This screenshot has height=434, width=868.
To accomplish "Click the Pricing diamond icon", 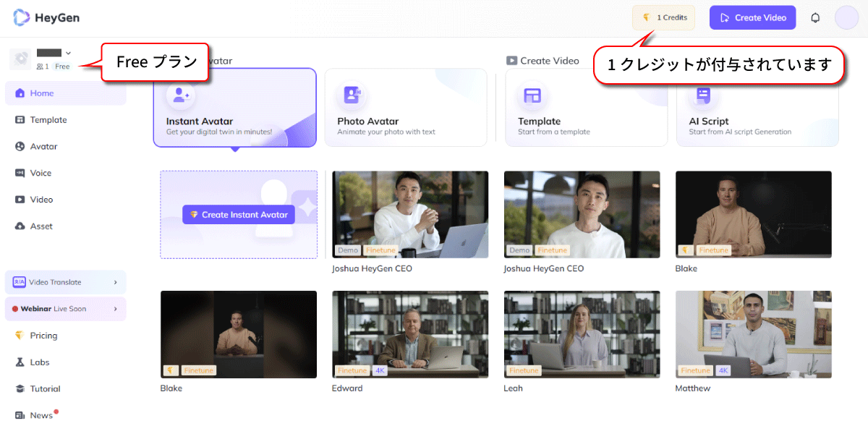I will (x=20, y=336).
